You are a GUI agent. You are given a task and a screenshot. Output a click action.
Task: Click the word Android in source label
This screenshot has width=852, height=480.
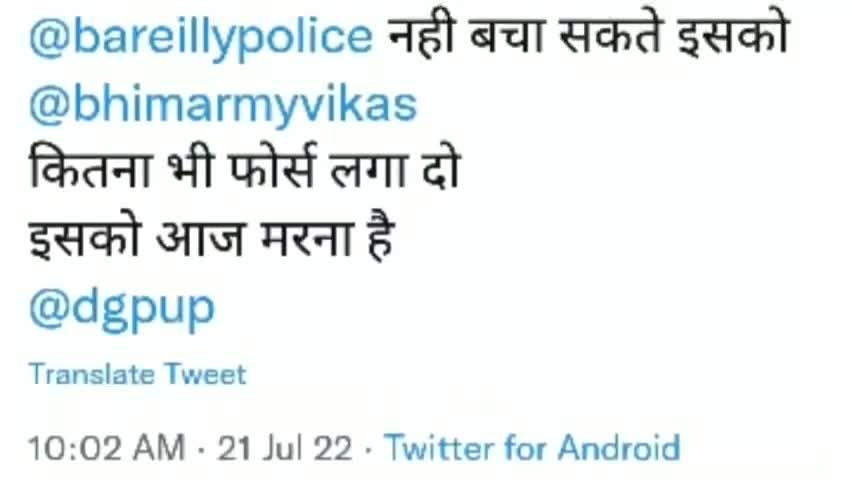[x=619, y=448]
